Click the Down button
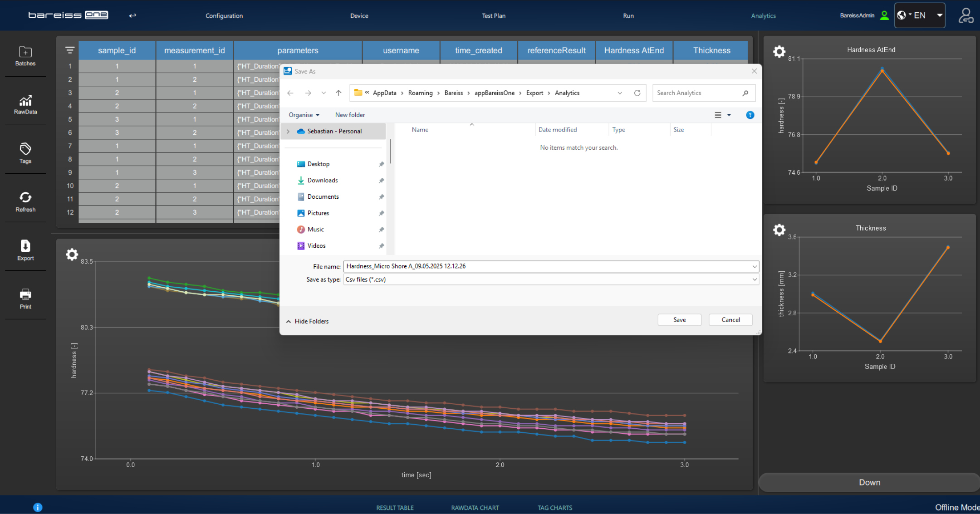The width and height of the screenshot is (980, 514). 869,482
